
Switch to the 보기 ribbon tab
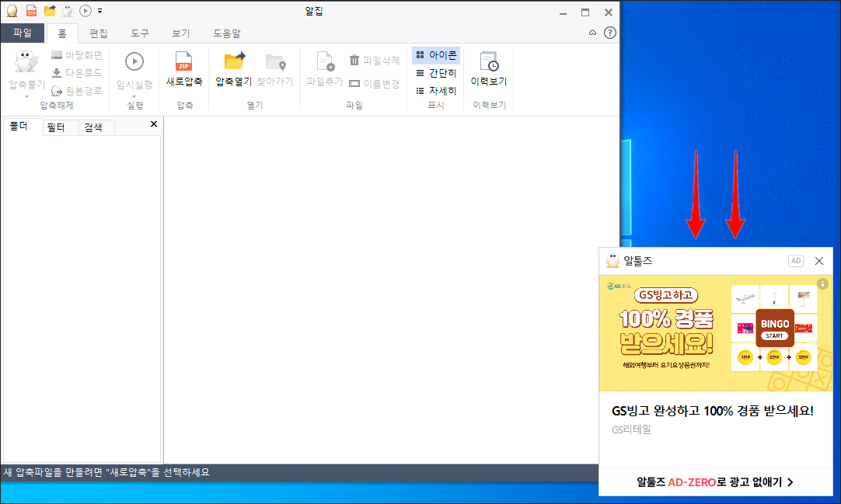(x=181, y=33)
